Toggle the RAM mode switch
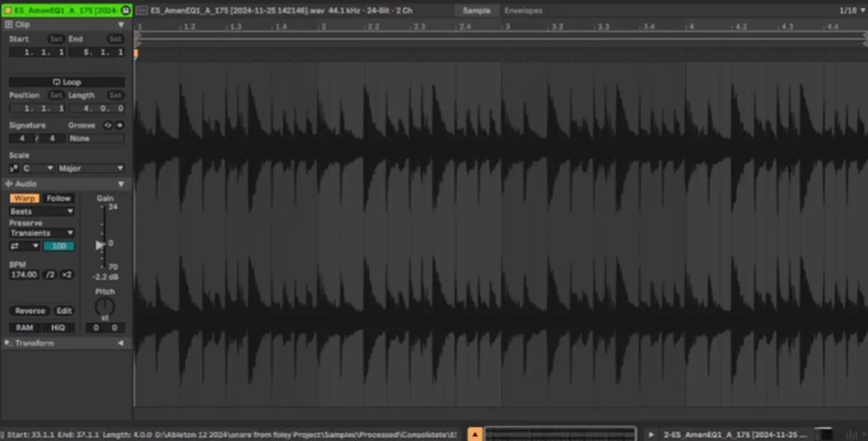868x441 pixels. (24, 328)
